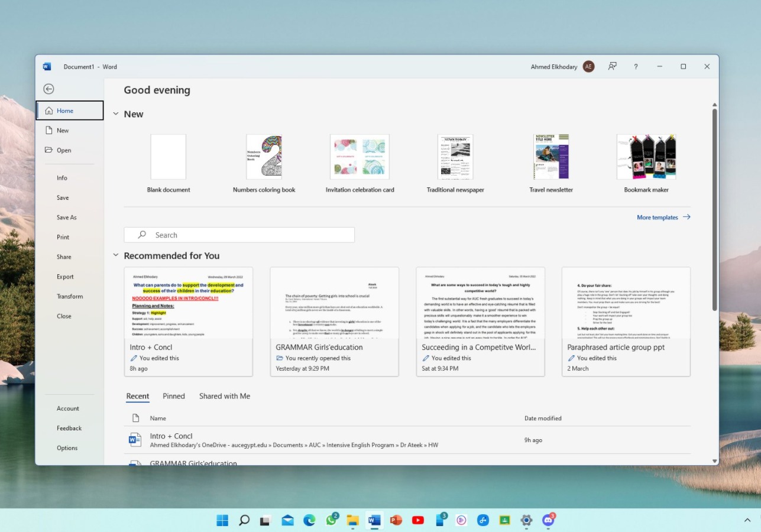The height and width of the screenshot is (532, 761).
Task: Click the back arrow icon in the sidebar
Action: tap(49, 89)
